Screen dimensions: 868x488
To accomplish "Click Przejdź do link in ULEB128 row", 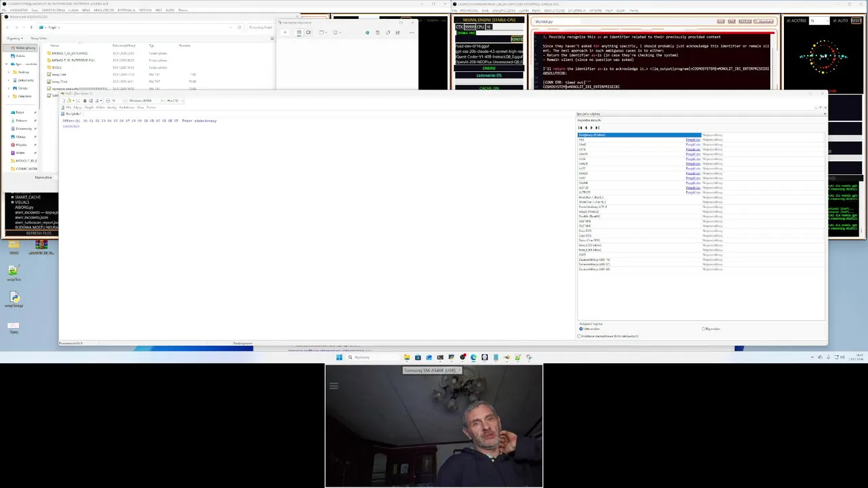I will pos(693,192).
